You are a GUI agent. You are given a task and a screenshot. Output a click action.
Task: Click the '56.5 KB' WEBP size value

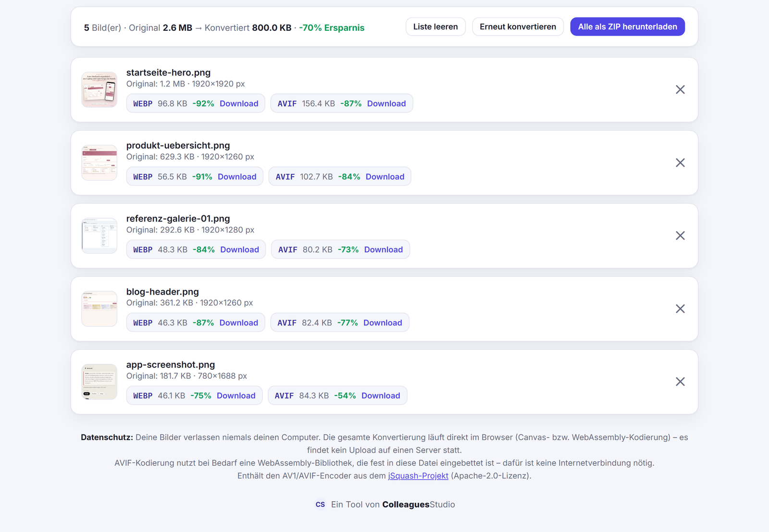172,176
